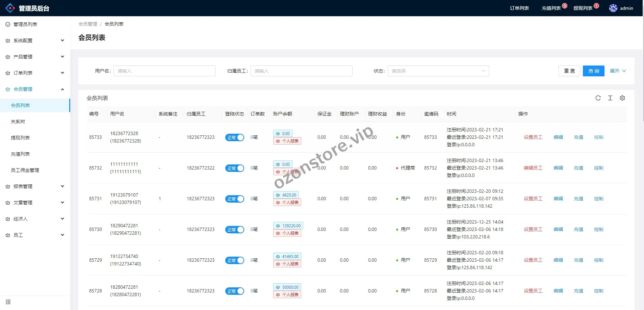
Task: Open the table density icon
Action: pyautogui.click(x=610, y=98)
